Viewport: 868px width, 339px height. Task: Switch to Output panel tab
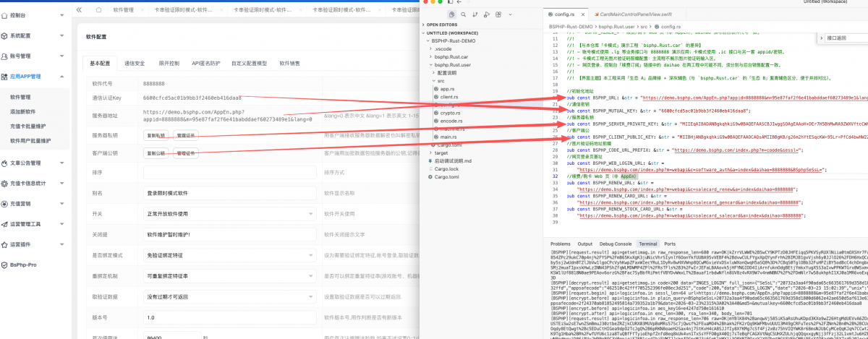click(587, 244)
